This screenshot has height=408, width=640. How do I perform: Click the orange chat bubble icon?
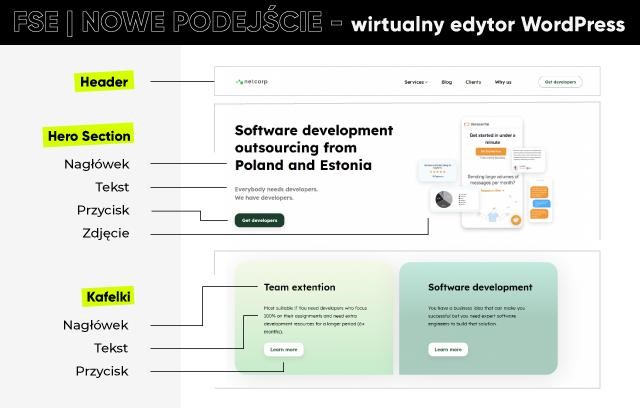click(515, 221)
